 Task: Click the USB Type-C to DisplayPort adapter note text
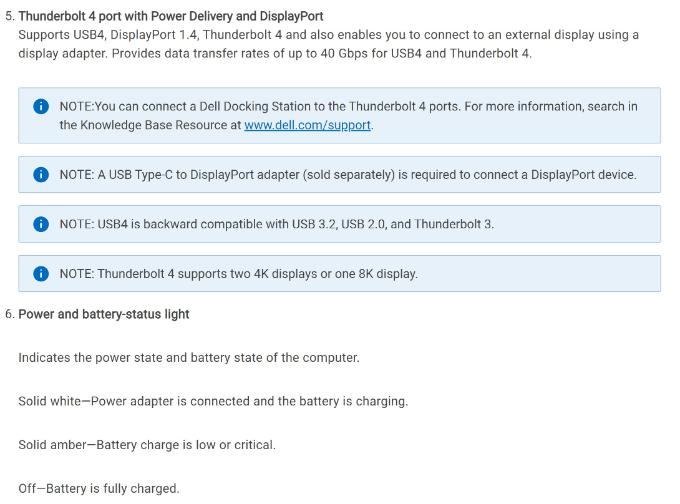click(347, 174)
